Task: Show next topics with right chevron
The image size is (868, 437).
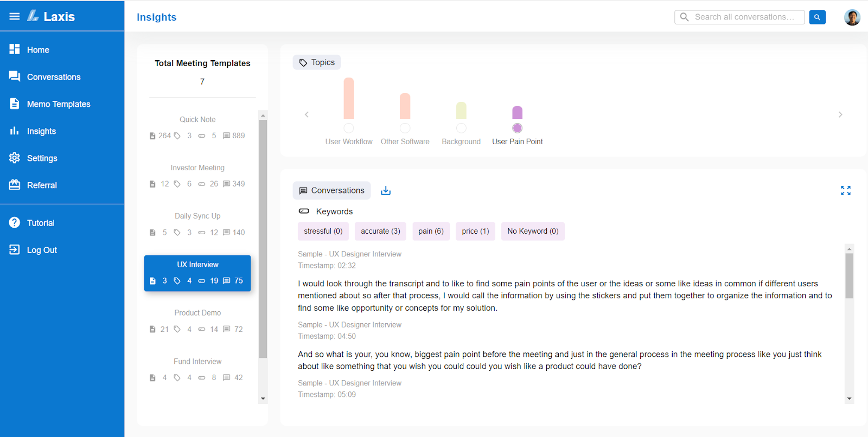Action: click(x=840, y=114)
